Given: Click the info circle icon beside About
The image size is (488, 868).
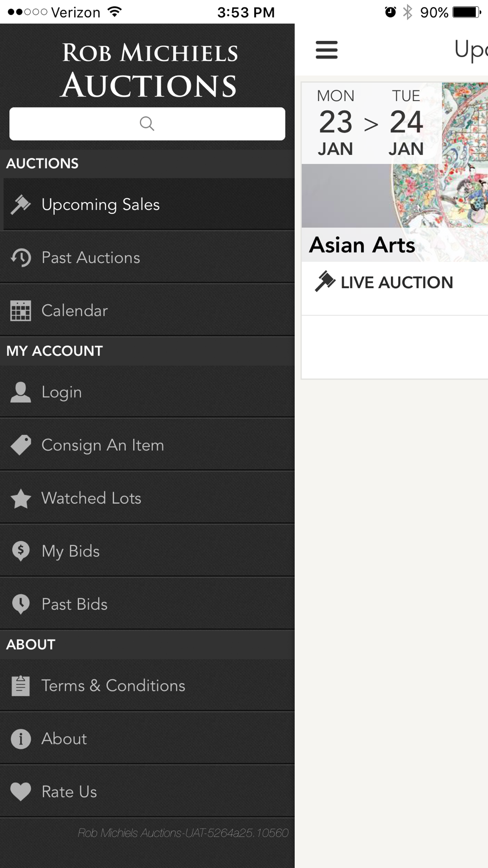Looking at the screenshot, I should pyautogui.click(x=20, y=739).
